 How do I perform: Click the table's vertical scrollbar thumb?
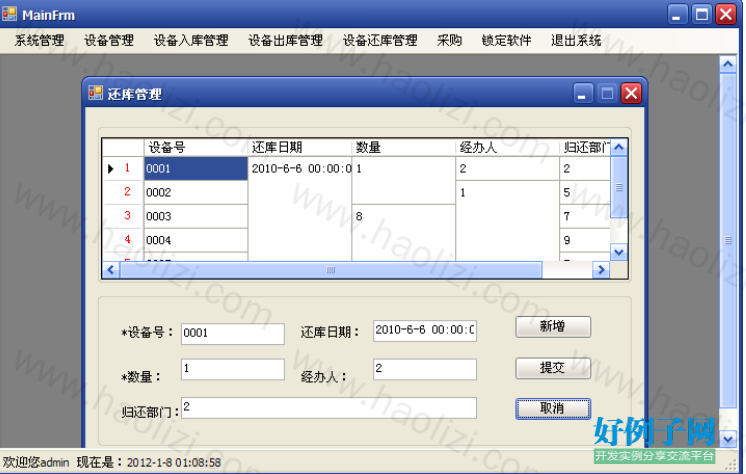619,187
